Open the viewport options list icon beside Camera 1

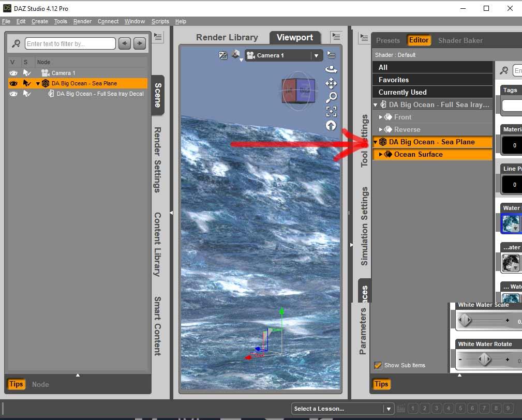click(x=331, y=55)
